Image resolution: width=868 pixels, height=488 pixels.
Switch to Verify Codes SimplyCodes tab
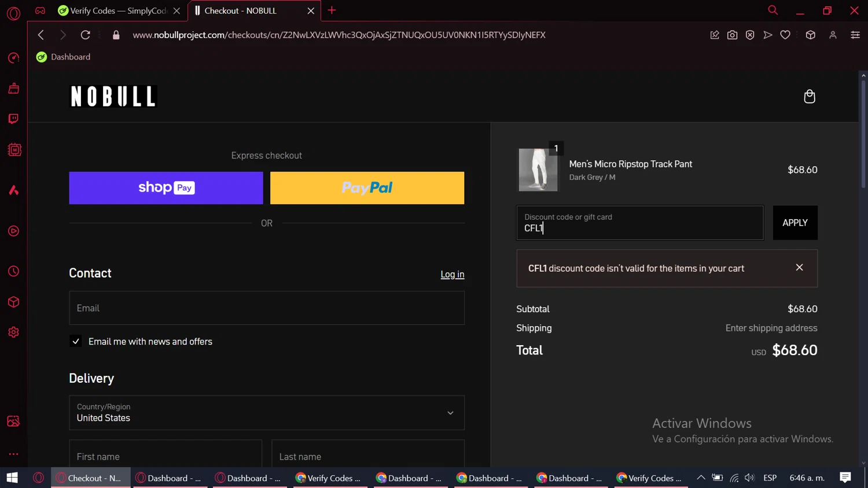point(119,10)
